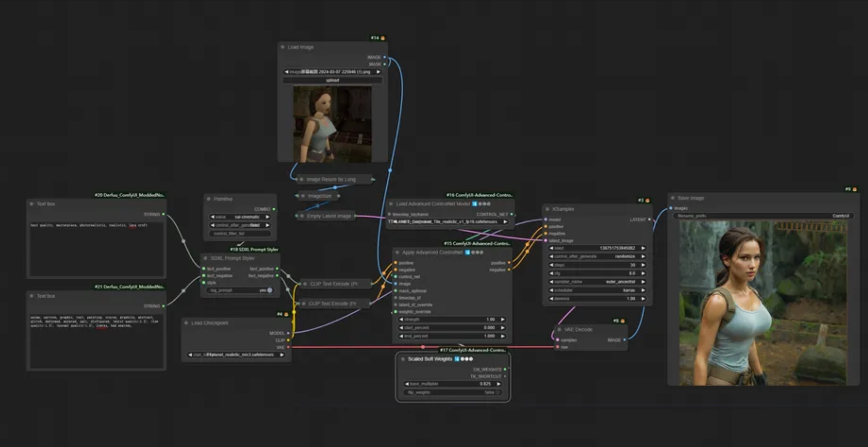This screenshot has height=447, width=868.
Task: Collapse the Save Image node via title dot
Action: click(x=672, y=198)
